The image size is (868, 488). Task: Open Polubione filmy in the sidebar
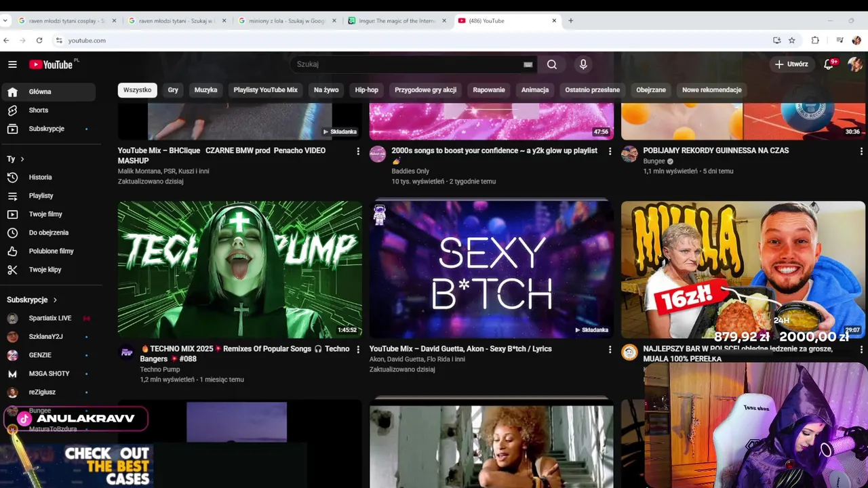click(47, 251)
